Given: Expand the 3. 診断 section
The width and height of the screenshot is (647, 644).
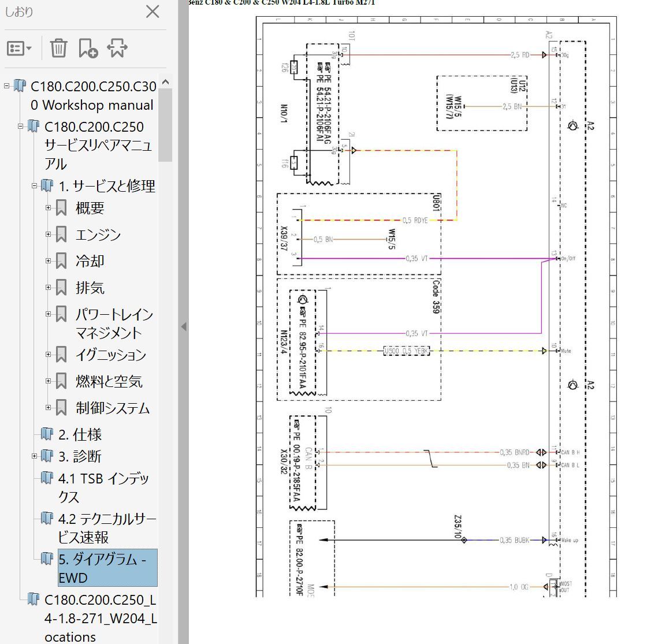Looking at the screenshot, I should pyautogui.click(x=34, y=456).
